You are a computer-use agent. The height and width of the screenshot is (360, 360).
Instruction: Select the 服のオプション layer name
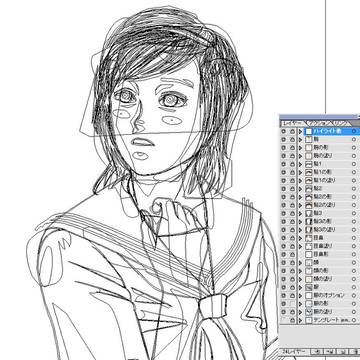pyautogui.click(x=329, y=295)
